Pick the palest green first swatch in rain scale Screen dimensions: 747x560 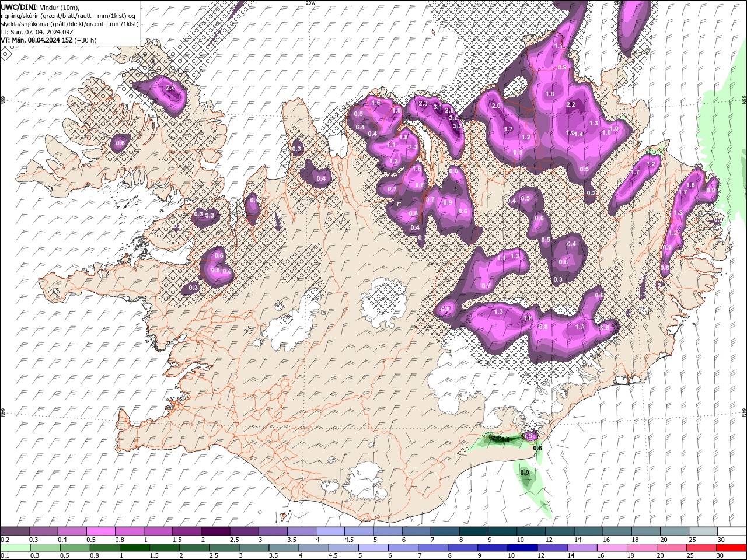pos(15,548)
